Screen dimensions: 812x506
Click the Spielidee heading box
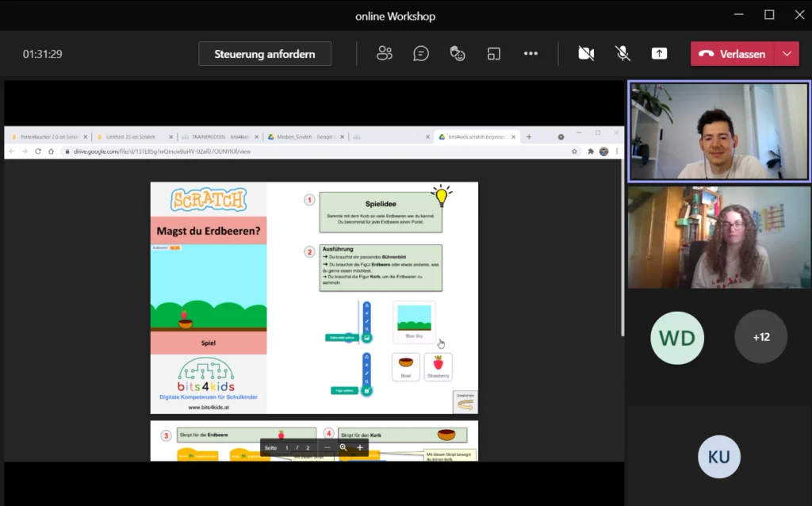click(381, 213)
